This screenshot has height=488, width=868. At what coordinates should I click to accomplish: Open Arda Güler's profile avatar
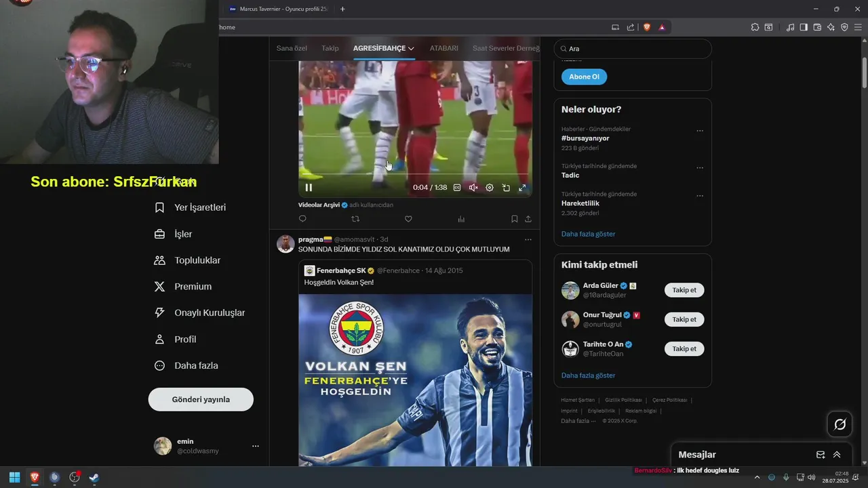[570, 290]
